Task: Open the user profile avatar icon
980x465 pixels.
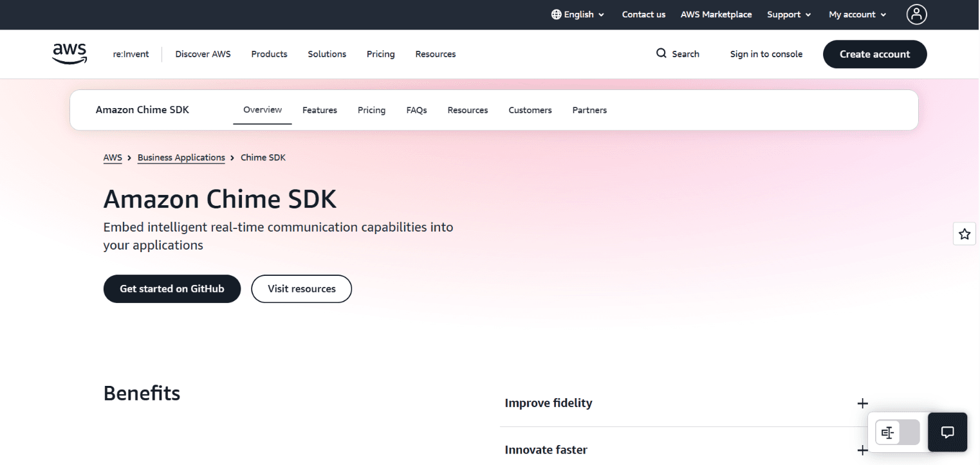Action: pos(916,14)
